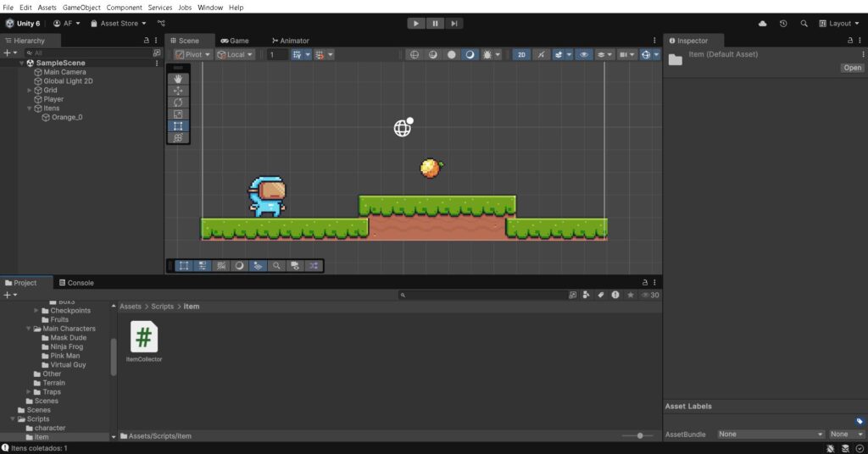Open the Local handle rotation dropdown
Viewport: 868px width, 454px height.
pyautogui.click(x=235, y=54)
